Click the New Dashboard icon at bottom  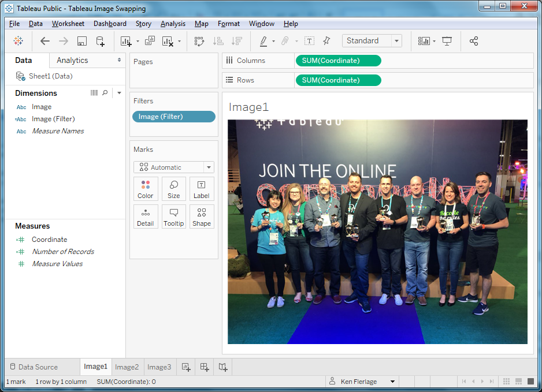[x=204, y=367]
